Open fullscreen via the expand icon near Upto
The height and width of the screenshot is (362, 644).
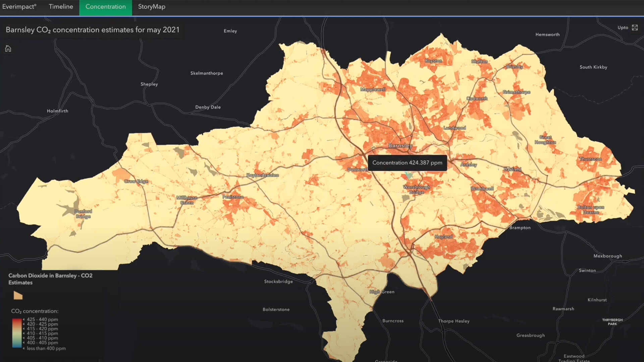click(635, 27)
